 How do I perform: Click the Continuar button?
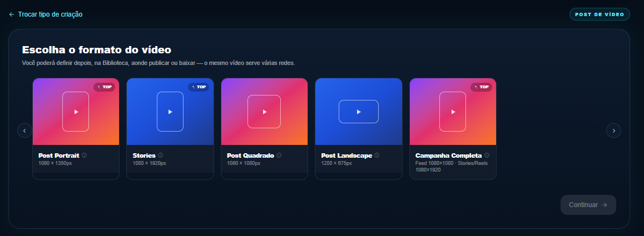click(588, 205)
